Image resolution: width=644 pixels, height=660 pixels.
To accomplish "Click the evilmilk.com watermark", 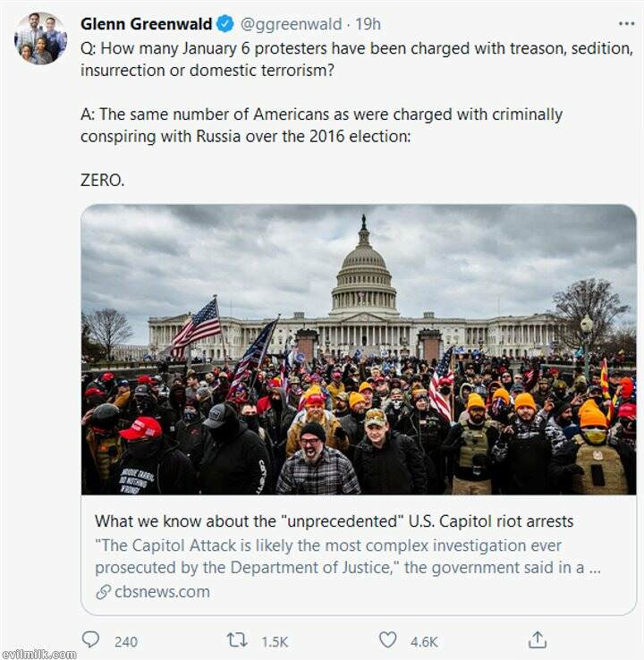I will (x=38, y=654).
